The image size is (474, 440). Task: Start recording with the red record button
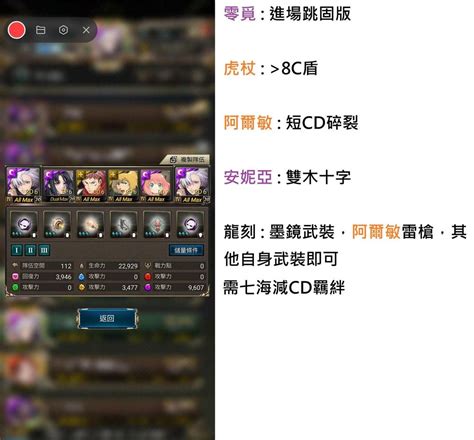(16, 30)
